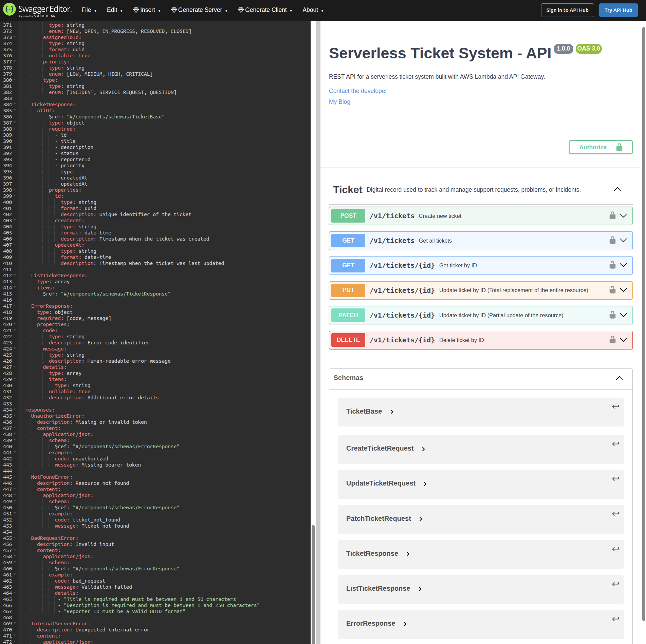The image size is (646, 644).
Task: Open the Generate Server menu
Action: pyautogui.click(x=199, y=10)
